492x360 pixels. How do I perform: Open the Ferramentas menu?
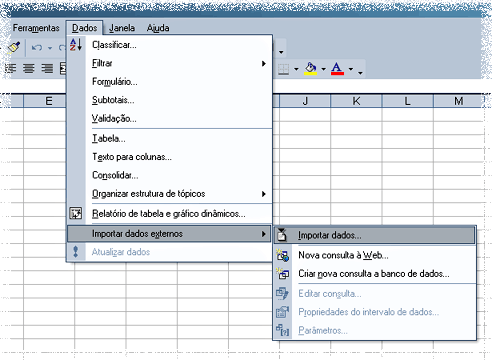click(36, 28)
